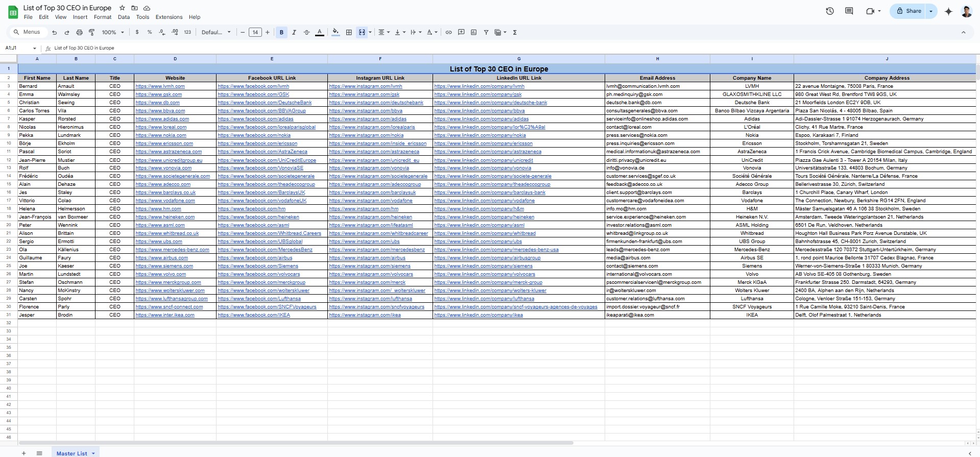980x457 pixels.
Task: Decrease decimal places
Action: click(162, 32)
